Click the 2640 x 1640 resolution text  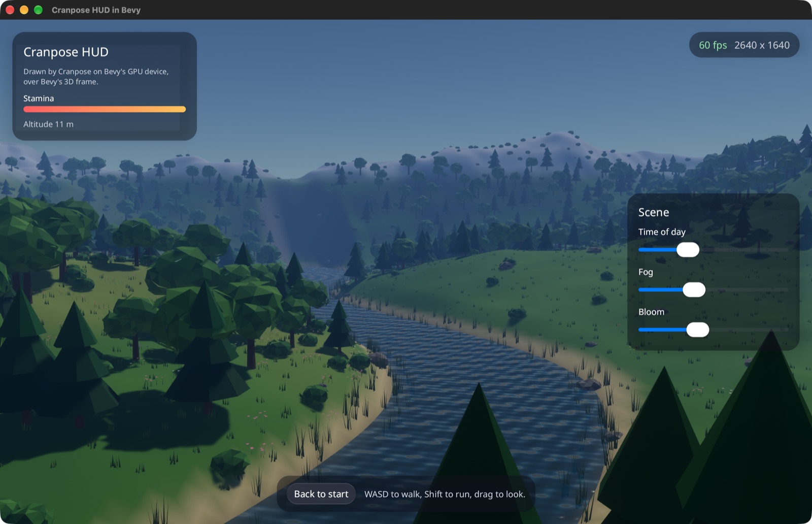(762, 45)
